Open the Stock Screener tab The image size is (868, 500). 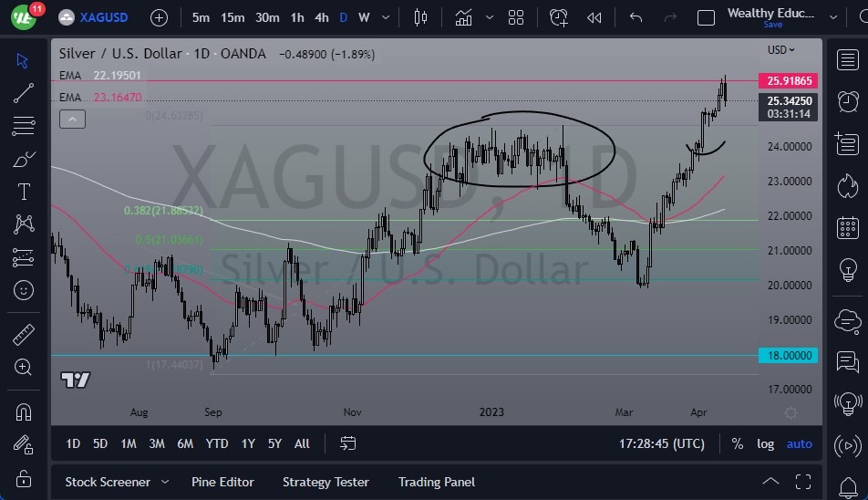coord(108,482)
